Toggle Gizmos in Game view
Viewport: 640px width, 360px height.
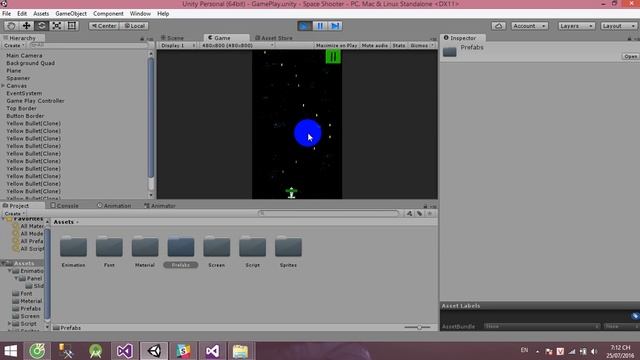coord(422,45)
